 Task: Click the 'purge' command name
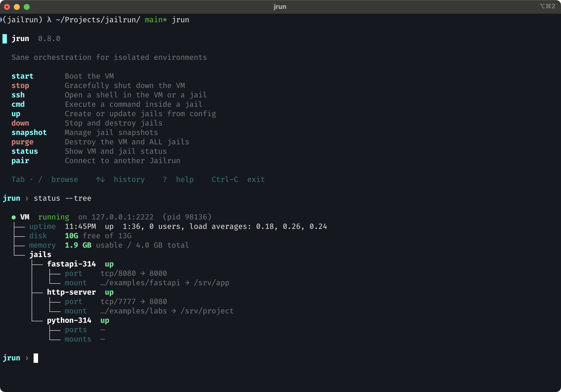point(22,142)
